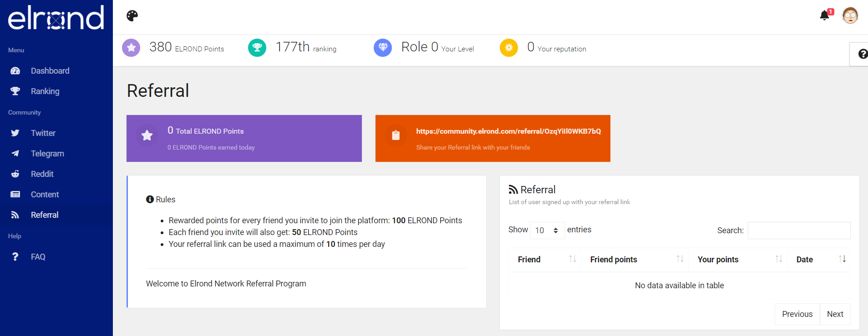
Task: Click 'No data available in table' cell
Action: pyautogui.click(x=679, y=286)
